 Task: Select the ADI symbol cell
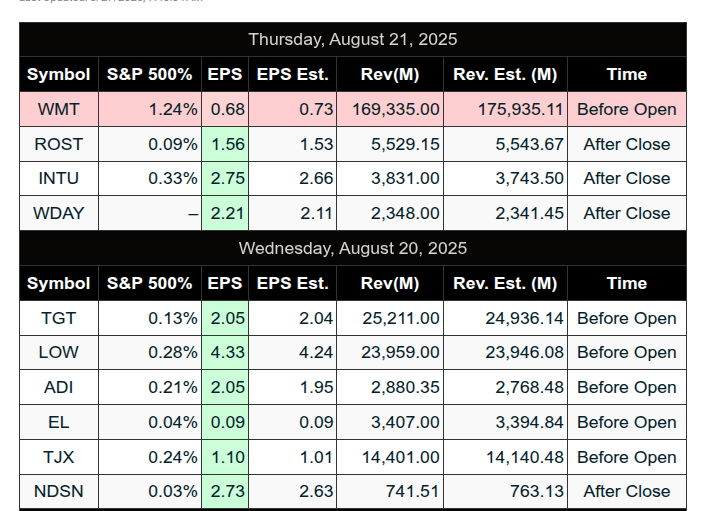tap(59, 387)
